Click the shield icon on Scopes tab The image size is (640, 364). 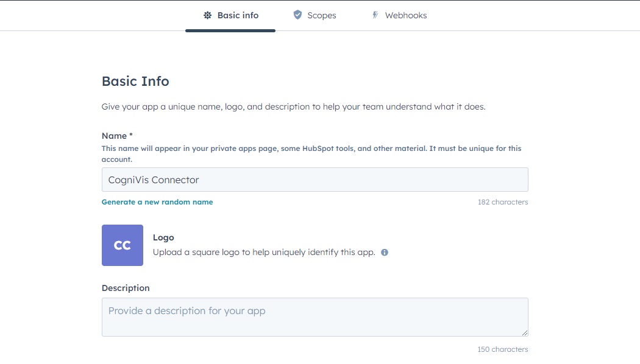(297, 15)
